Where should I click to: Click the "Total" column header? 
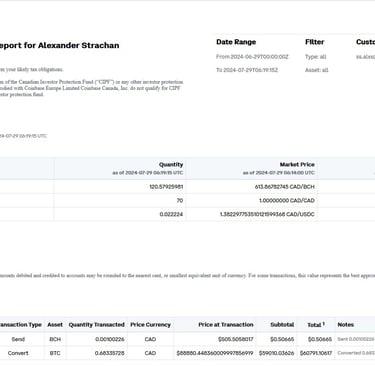[316, 325]
